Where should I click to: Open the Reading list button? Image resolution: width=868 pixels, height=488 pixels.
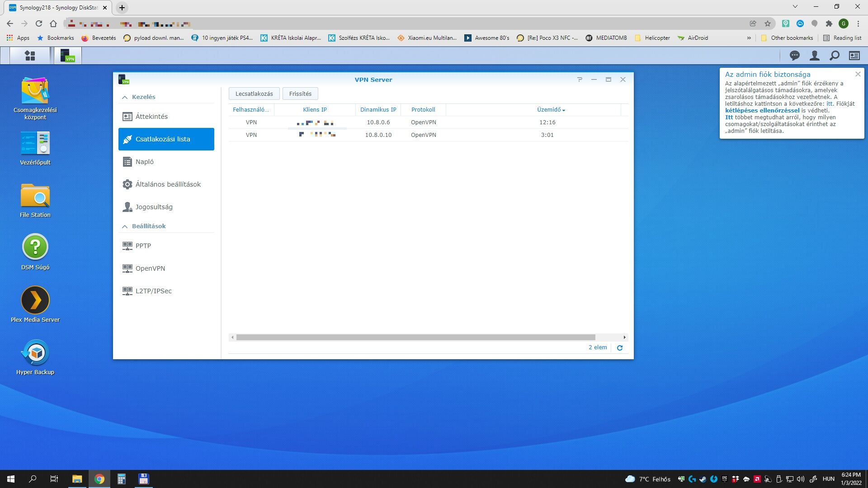tap(842, 38)
